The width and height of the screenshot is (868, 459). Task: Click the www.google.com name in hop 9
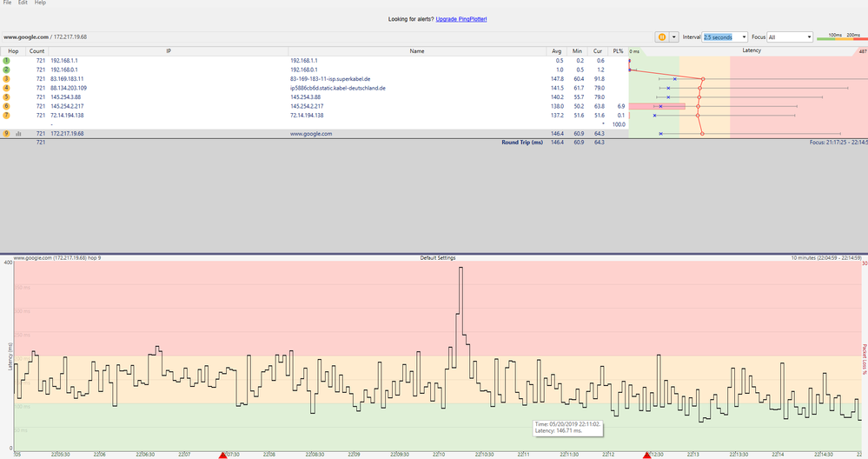tap(311, 133)
